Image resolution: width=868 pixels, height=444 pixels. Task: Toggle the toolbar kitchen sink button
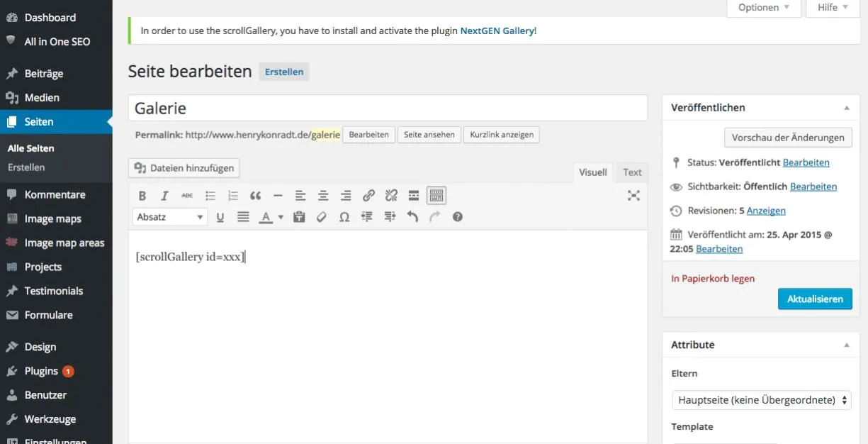click(x=436, y=196)
